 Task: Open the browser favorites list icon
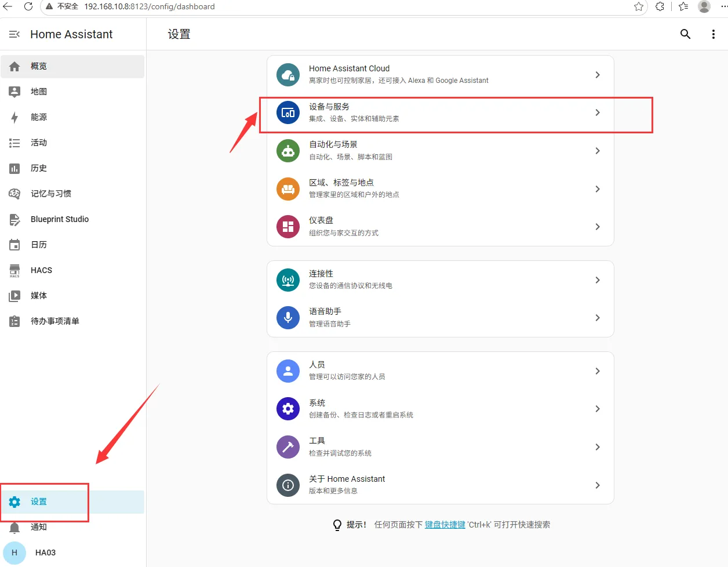click(x=683, y=6)
